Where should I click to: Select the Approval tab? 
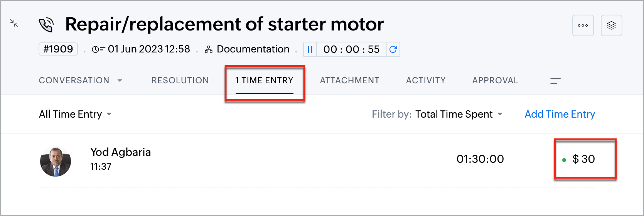(495, 80)
